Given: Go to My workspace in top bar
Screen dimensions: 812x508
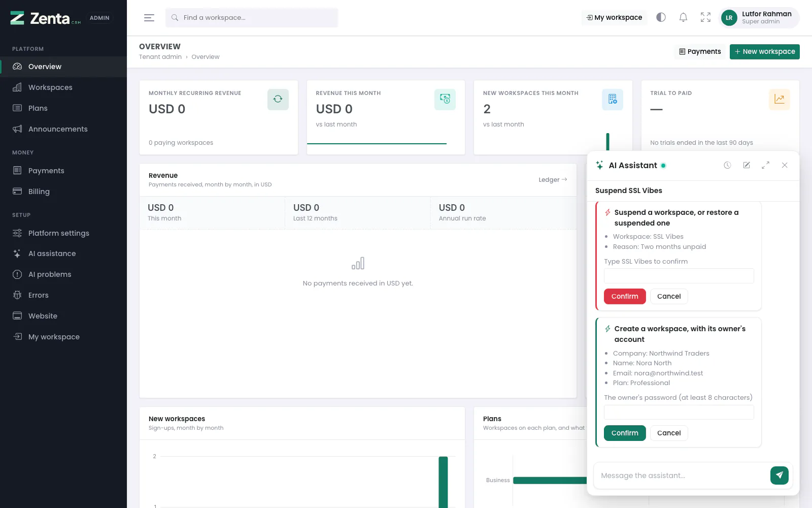Looking at the screenshot, I should [x=614, y=18].
